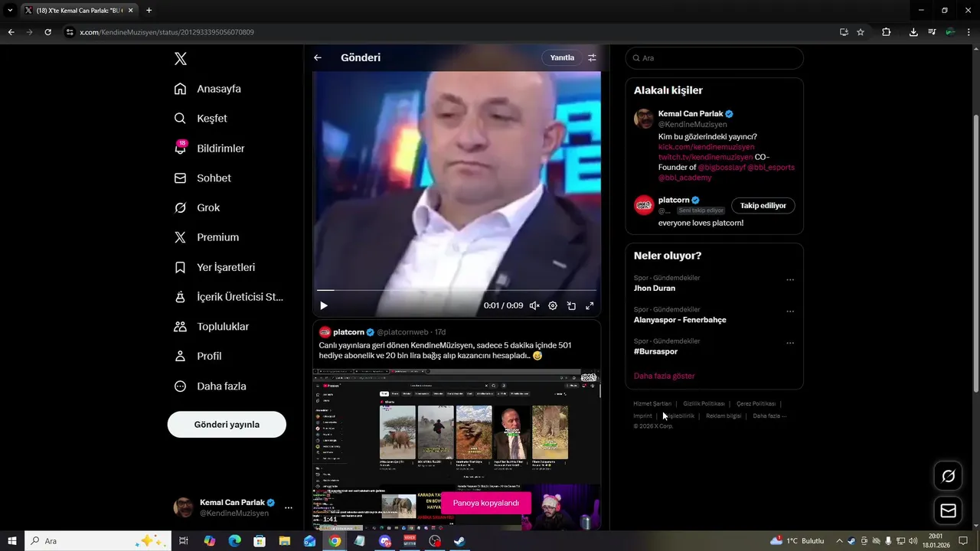
Task: Open video settings gear icon
Action: 553,305
